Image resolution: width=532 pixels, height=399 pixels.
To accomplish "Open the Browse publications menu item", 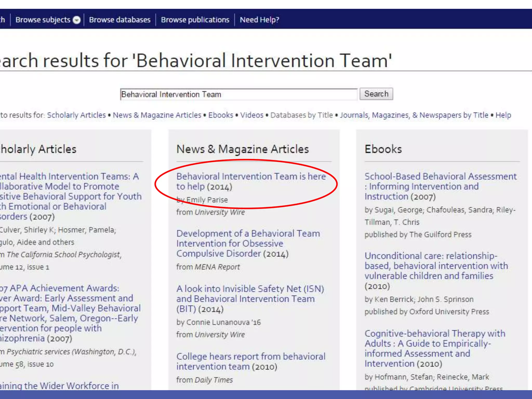I will pyautogui.click(x=195, y=20).
